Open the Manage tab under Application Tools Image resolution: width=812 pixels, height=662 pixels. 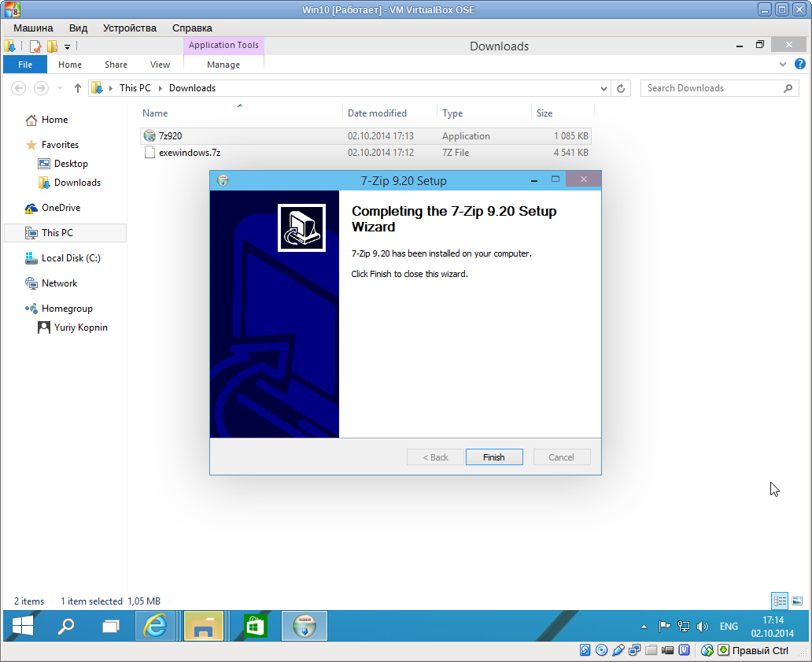223,65
